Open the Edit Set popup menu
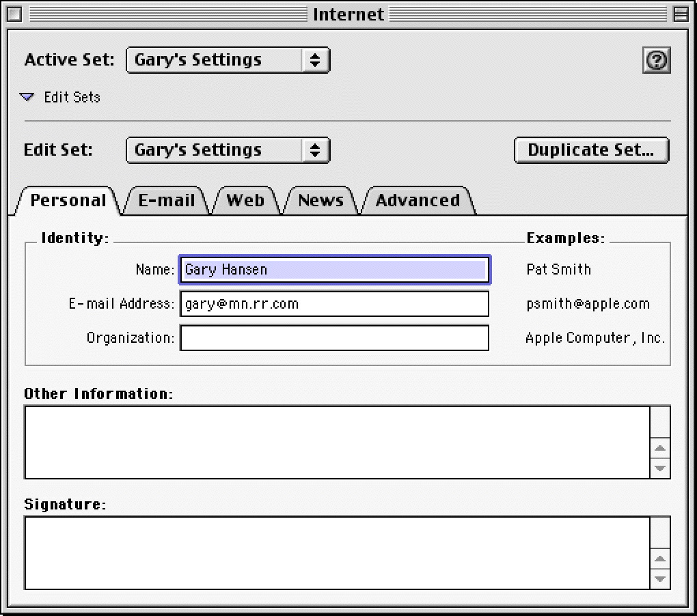 (228, 150)
